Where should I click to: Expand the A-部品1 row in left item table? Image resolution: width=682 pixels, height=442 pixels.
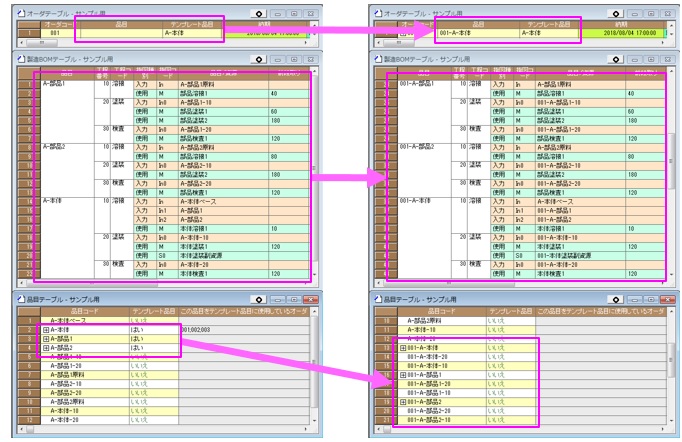(x=44, y=338)
